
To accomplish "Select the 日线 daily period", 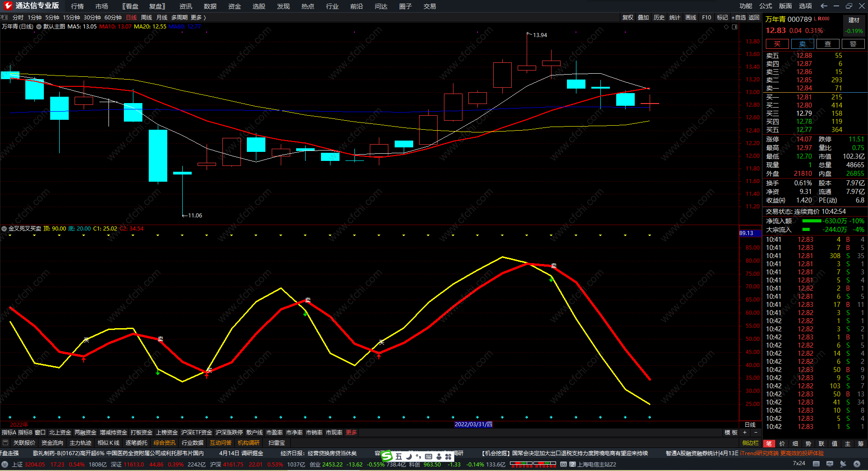I will coord(131,18).
